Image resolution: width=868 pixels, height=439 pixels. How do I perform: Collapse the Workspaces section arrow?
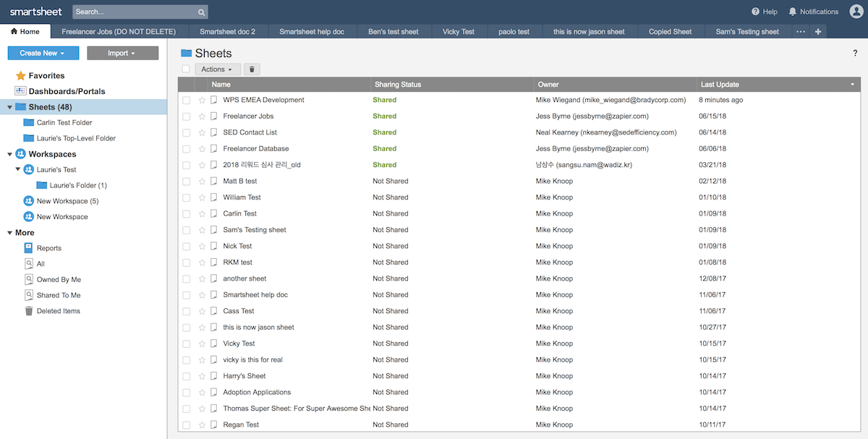click(9, 154)
